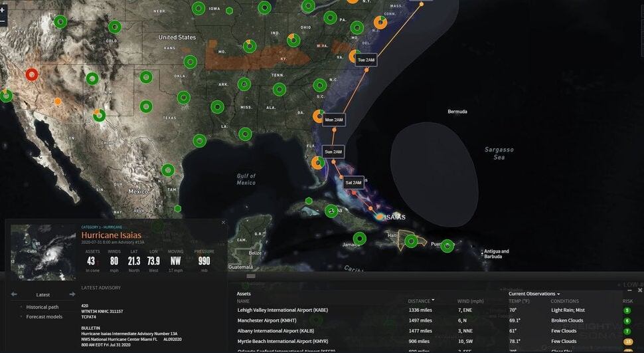Open the Hurricane Isaias satellite thumbnail
Screen dimensions: 644x353
pos(44,252)
